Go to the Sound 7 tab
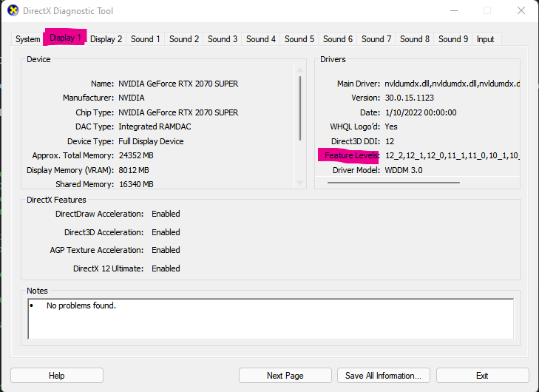This screenshot has height=392, width=539. [x=376, y=39]
